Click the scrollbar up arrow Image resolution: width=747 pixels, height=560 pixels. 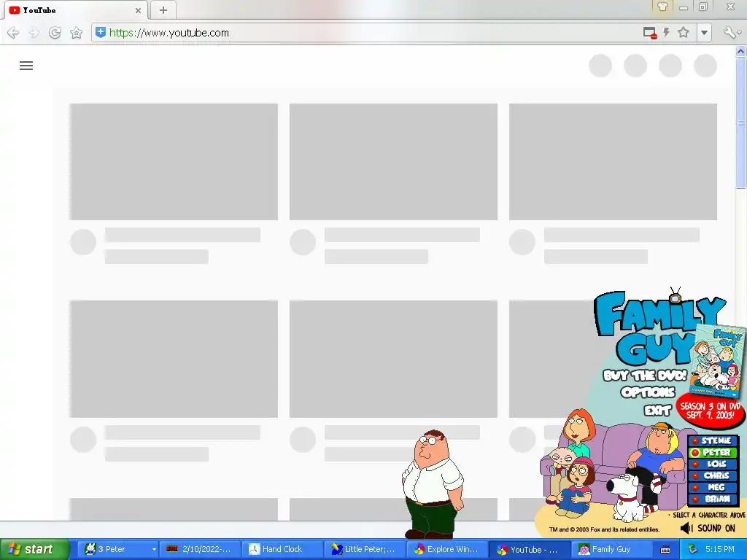741,52
